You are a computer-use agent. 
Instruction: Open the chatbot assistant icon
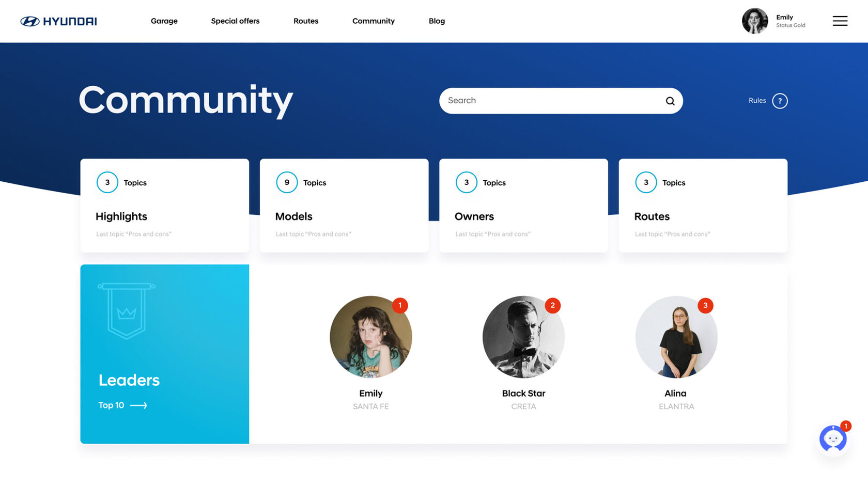[833, 439]
